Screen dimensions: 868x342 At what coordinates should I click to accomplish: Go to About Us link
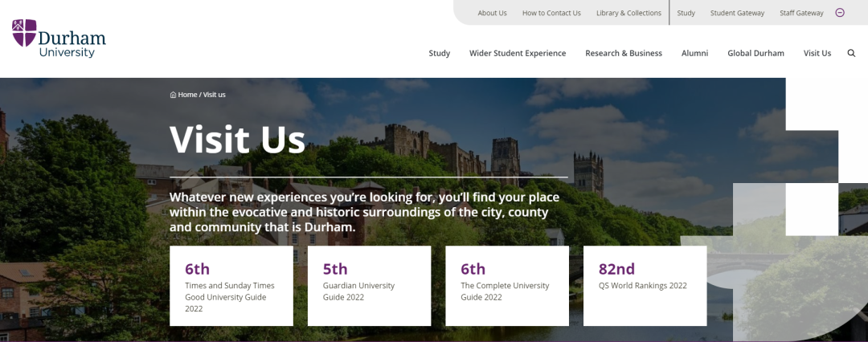492,13
